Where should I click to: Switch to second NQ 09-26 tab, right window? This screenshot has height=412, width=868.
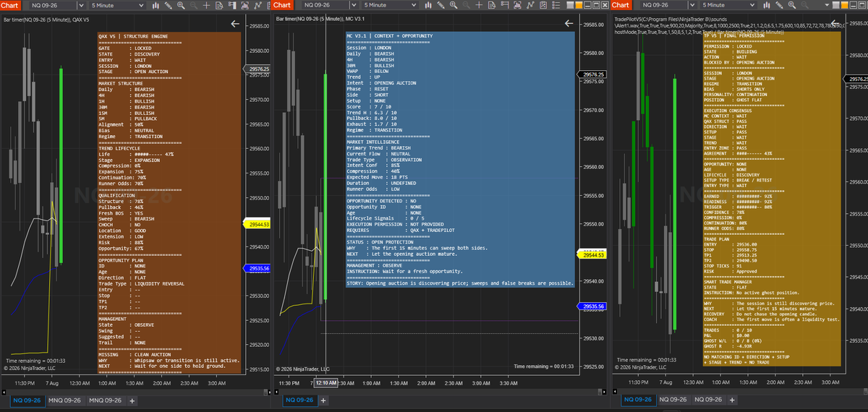click(673, 400)
